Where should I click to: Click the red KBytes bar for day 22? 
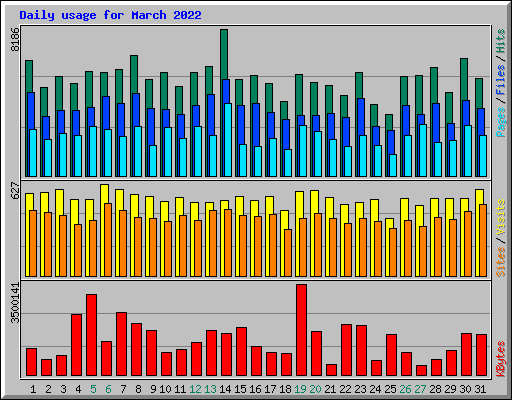tap(347, 350)
